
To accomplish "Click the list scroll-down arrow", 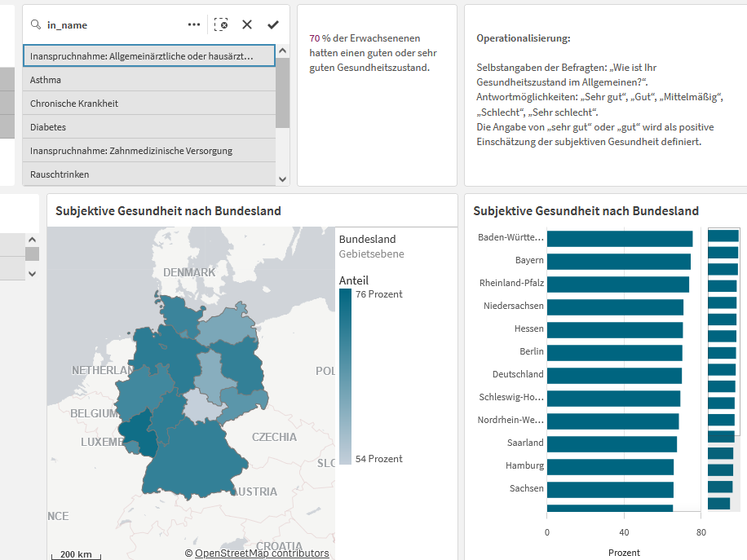I will [282, 179].
